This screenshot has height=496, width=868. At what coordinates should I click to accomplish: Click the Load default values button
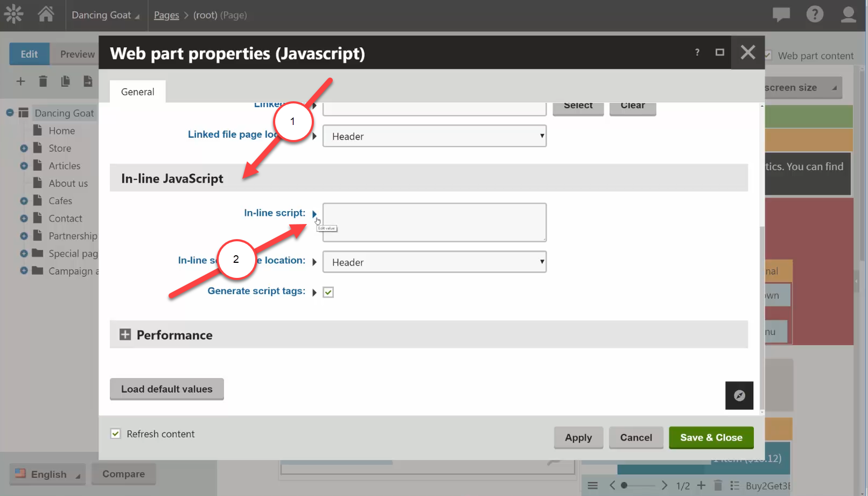[x=166, y=389]
